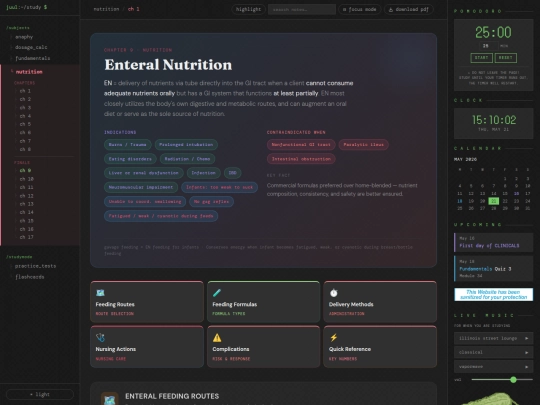Click the ch 1 breadcrumb

point(134,9)
